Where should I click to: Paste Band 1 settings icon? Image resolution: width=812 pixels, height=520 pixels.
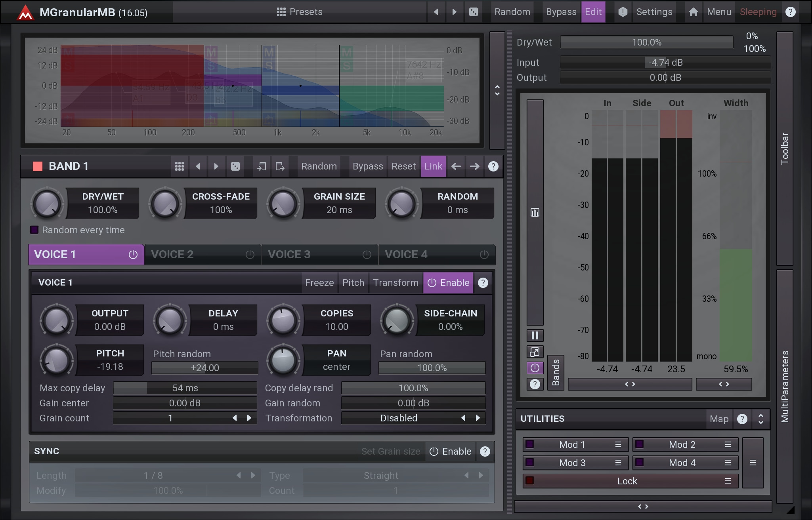pos(280,166)
